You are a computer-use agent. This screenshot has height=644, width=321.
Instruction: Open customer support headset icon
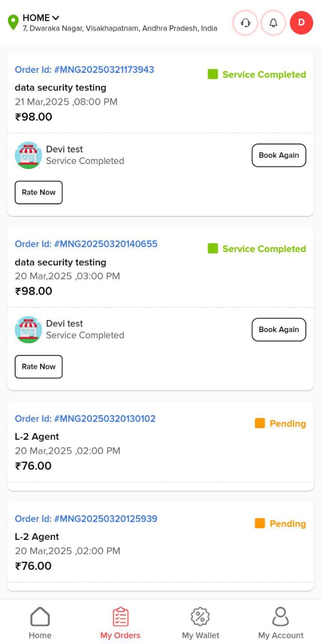(245, 23)
